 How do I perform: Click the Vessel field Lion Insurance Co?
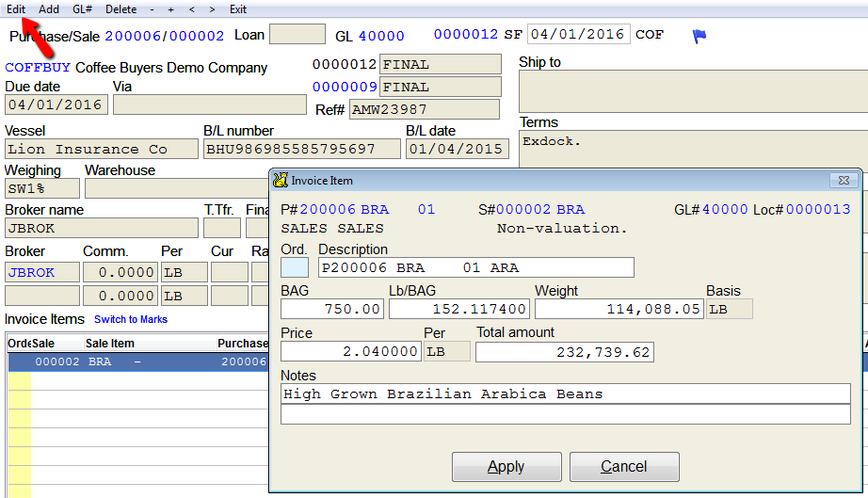(102, 149)
